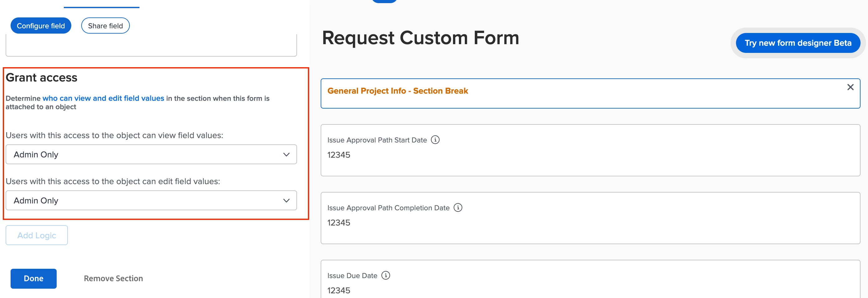Click the chevron arrow on the view-access dropdown
Viewport: 868px width, 298px height.
tap(286, 155)
